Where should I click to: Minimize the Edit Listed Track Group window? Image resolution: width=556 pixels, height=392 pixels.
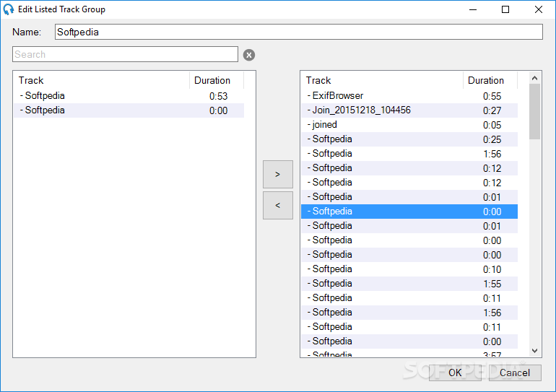473,9
